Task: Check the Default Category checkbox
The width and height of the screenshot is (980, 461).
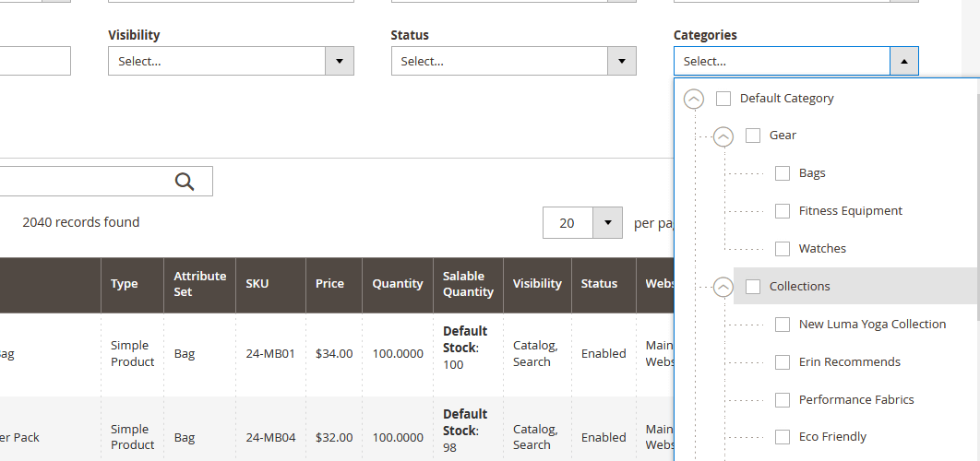Action: coord(723,98)
